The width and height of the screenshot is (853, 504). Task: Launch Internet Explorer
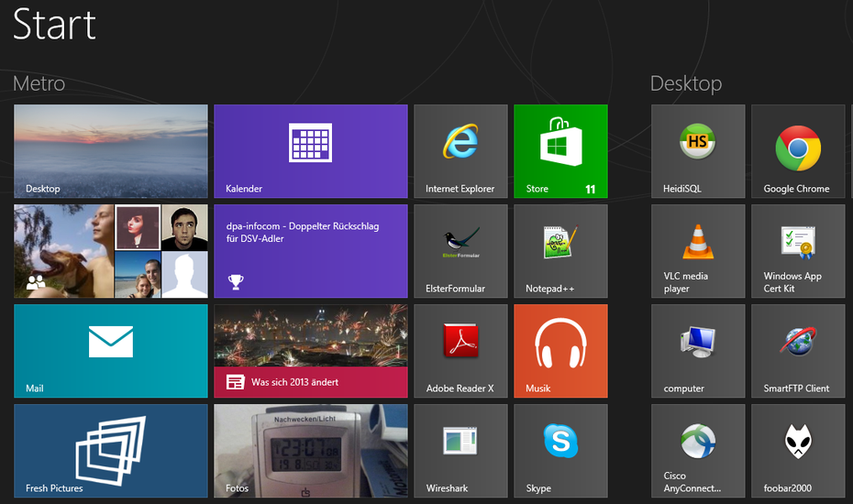[x=460, y=151]
